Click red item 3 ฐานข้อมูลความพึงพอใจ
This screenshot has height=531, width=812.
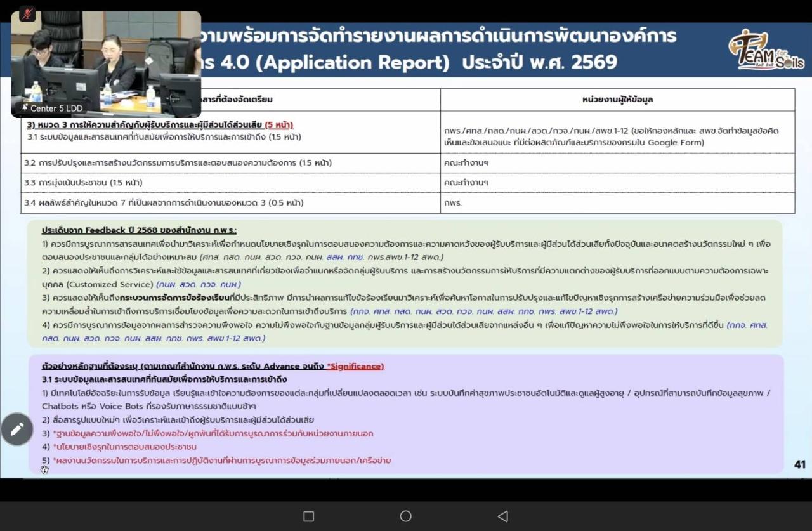pos(207,434)
